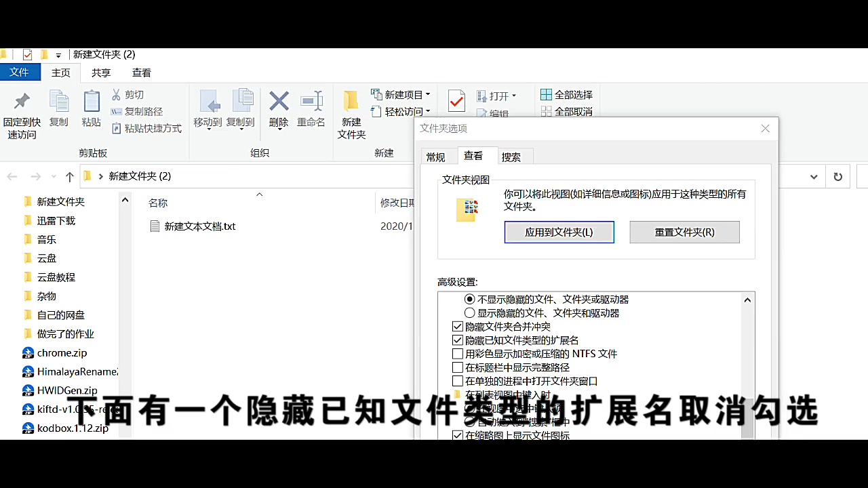Image resolution: width=868 pixels, height=488 pixels.
Task: Click the New folder (新建文件夹) icon
Action: [351, 102]
